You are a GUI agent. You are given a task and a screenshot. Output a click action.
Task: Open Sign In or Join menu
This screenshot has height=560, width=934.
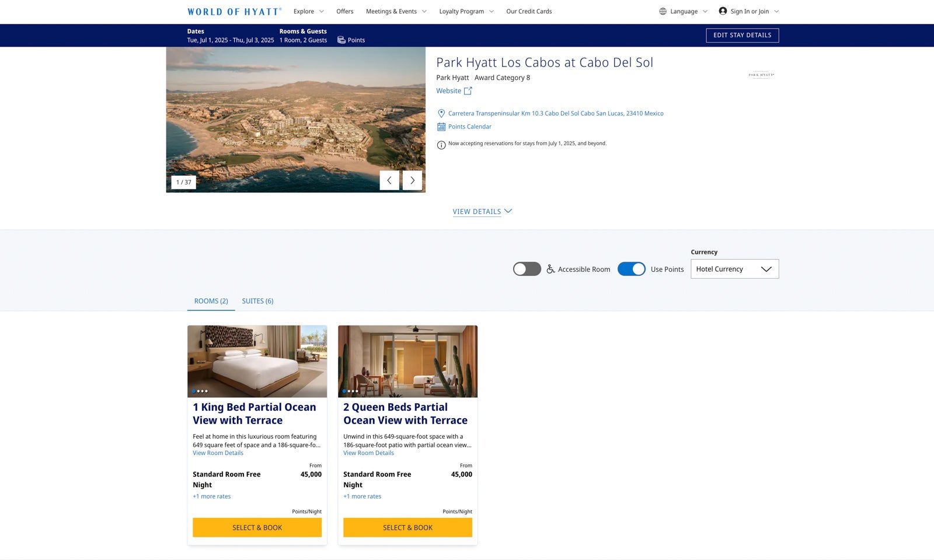click(749, 12)
